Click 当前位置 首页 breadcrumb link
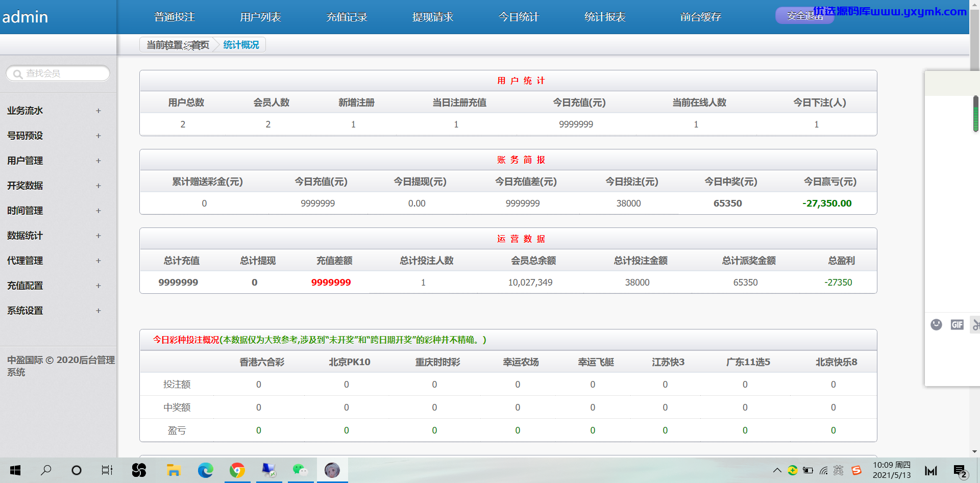This screenshot has height=483, width=980. click(x=178, y=45)
